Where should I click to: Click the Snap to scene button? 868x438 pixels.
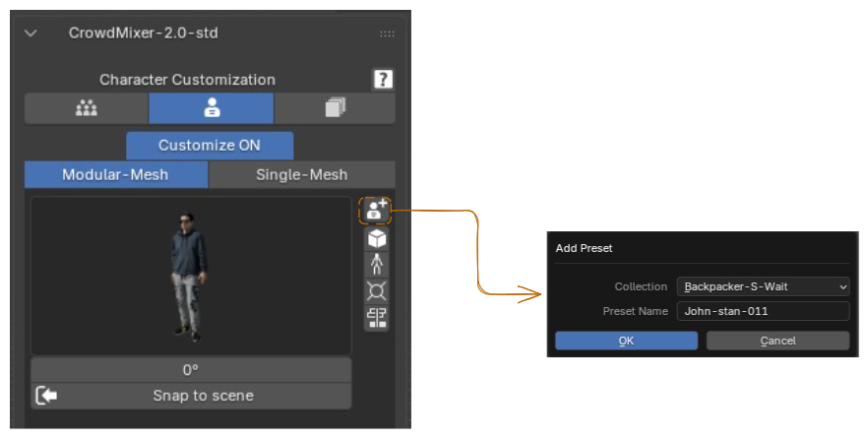point(191,396)
